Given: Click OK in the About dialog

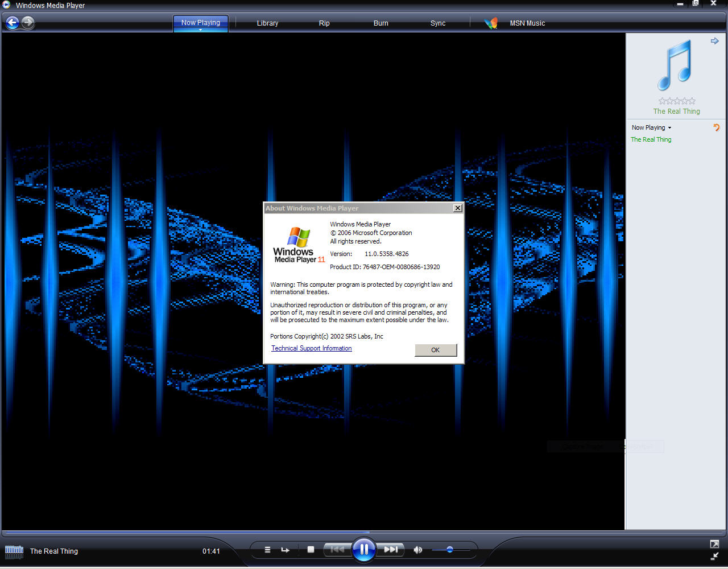Looking at the screenshot, I should [x=436, y=350].
